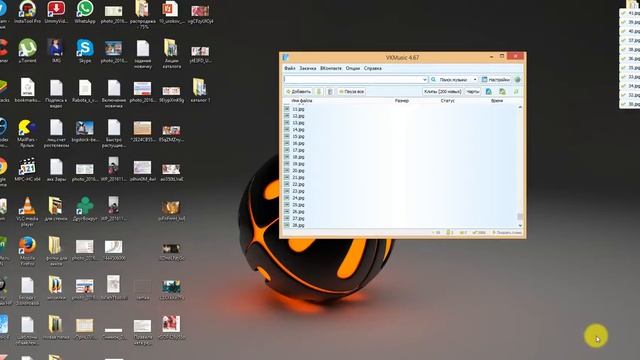This screenshot has height=360, width=640.
Task: Open InstaTool Pro desktop shortcut
Action: click(x=27, y=11)
